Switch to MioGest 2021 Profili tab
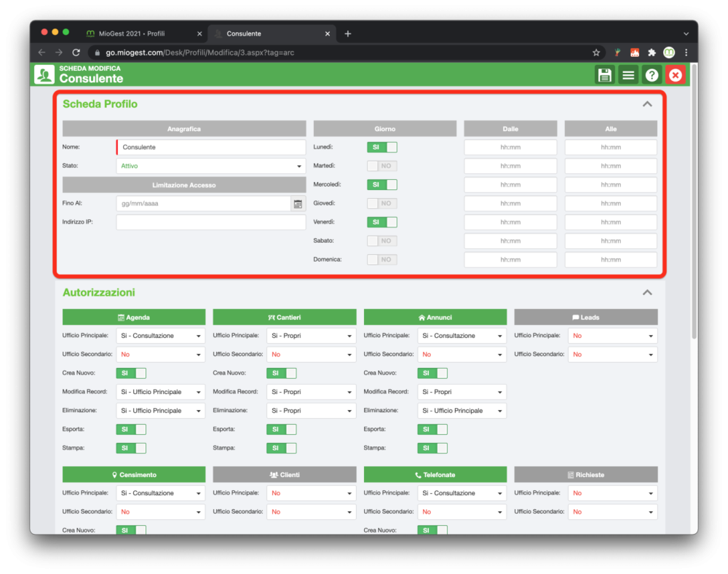This screenshot has width=728, height=574. (144, 34)
